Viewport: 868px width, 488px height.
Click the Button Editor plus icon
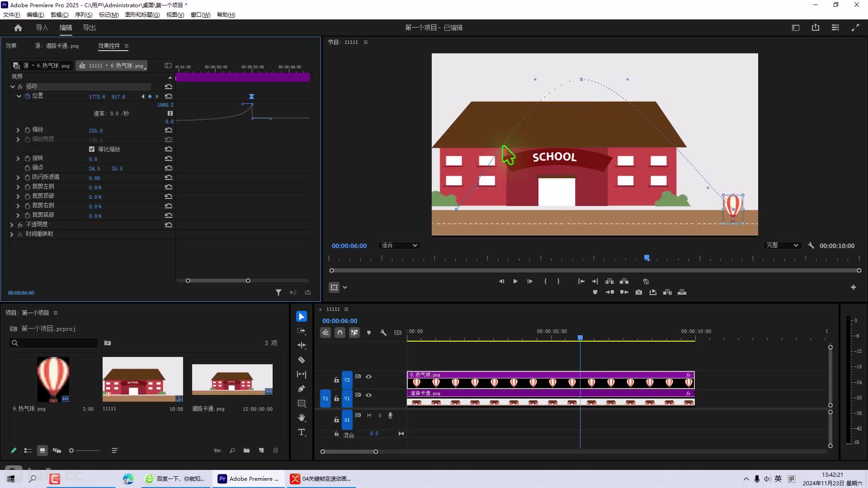coord(854,287)
